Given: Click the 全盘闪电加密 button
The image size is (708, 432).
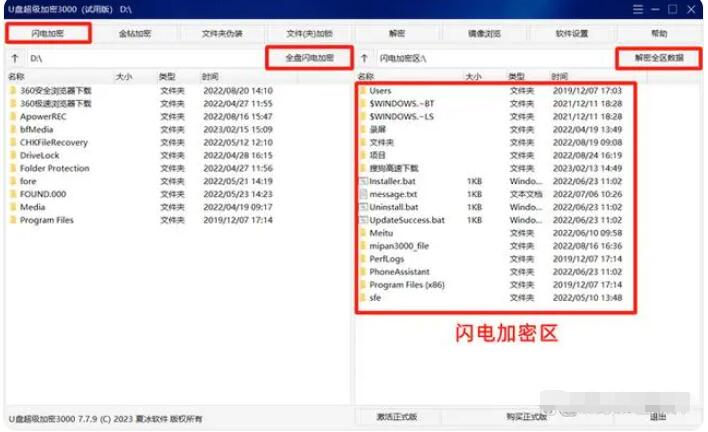Looking at the screenshot, I should [309, 58].
